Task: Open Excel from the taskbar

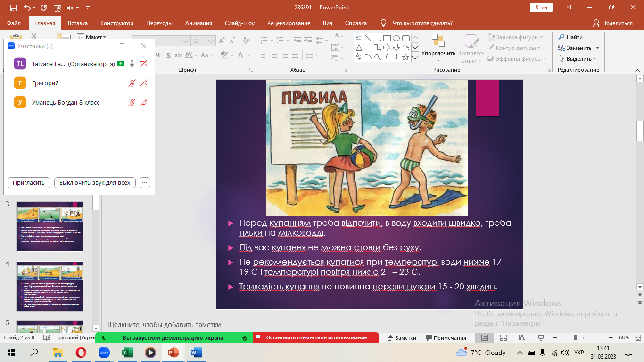Action: pos(127,352)
